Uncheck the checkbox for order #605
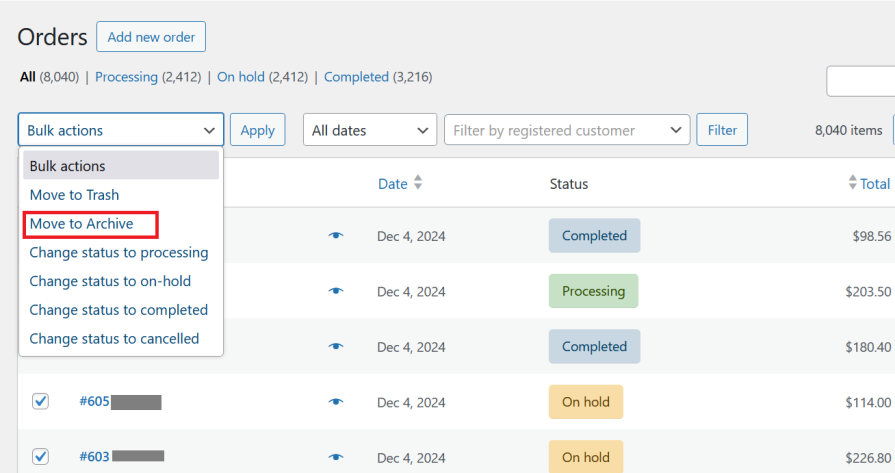Viewport: 895px width, 473px height. [x=40, y=401]
